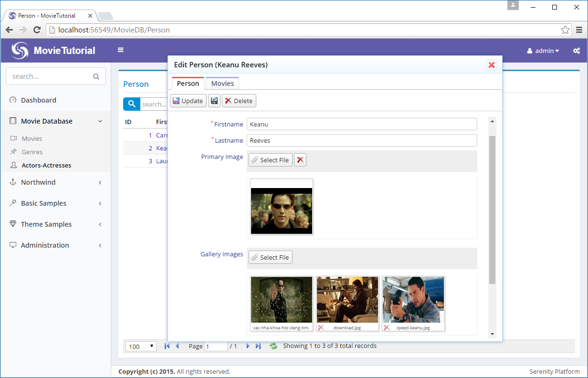The height and width of the screenshot is (378, 588).
Task: Open the page size 100 dropdown
Action: pos(141,346)
